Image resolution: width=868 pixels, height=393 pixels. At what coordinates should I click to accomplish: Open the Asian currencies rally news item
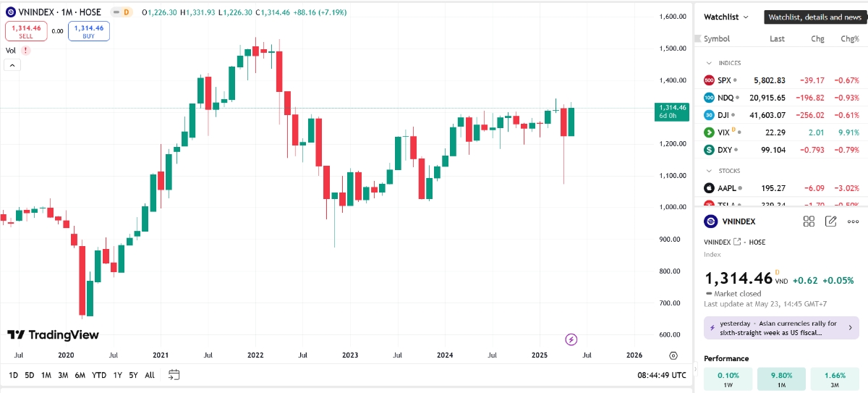[781, 328]
